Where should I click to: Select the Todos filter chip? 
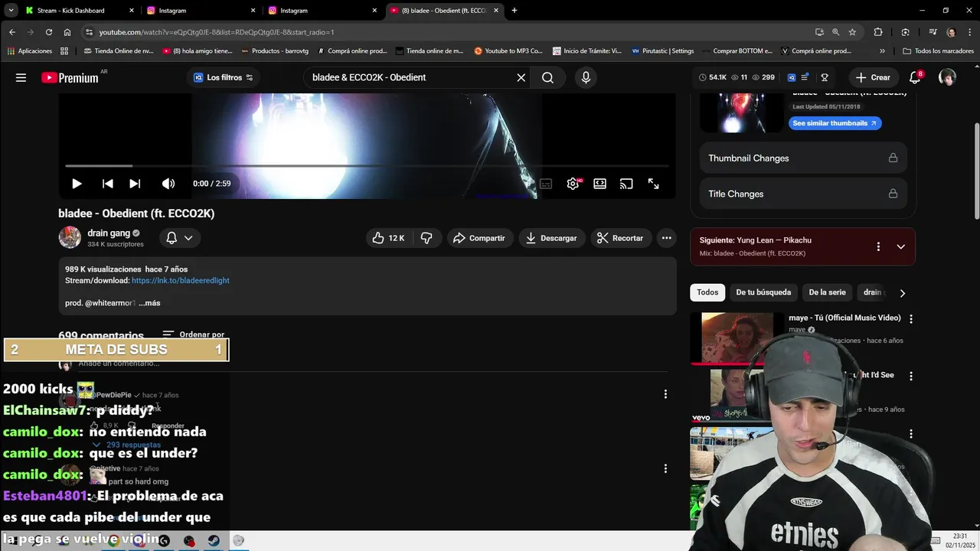(x=707, y=292)
